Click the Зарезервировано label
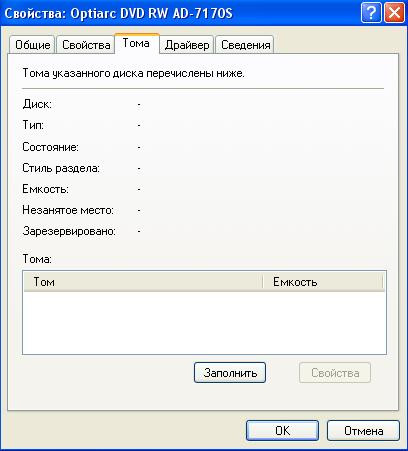The width and height of the screenshot is (408, 451). pos(69,231)
